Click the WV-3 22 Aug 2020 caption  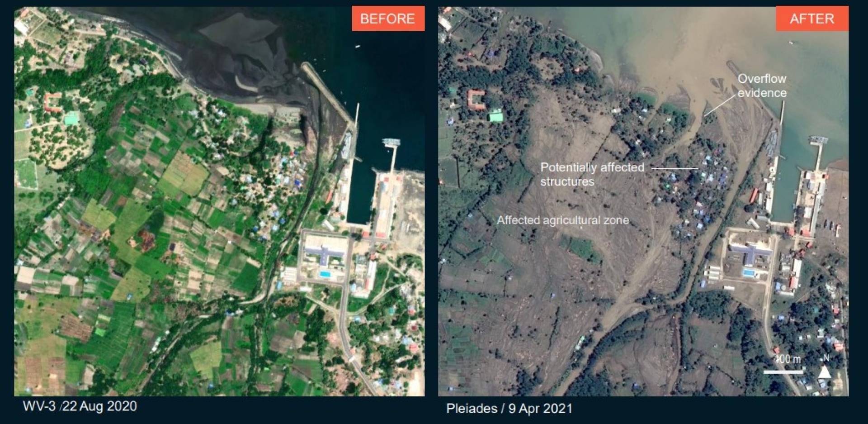(80, 406)
